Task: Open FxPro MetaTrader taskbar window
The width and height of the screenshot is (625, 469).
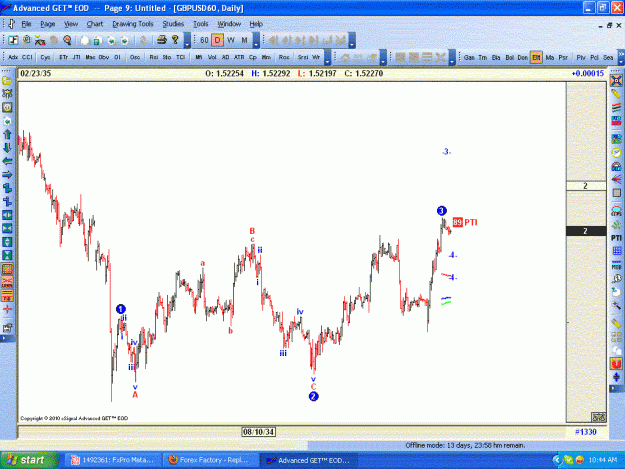Action: (114, 460)
